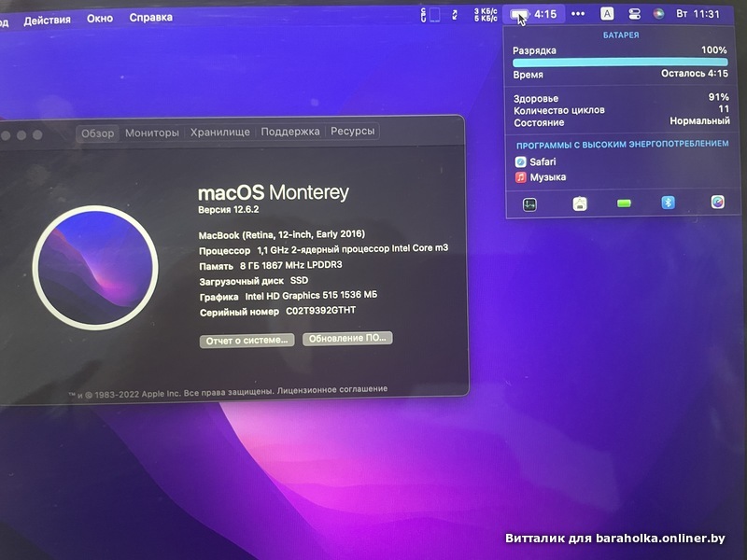Click the battery icon showing 4:15 in menu bar

(x=533, y=14)
